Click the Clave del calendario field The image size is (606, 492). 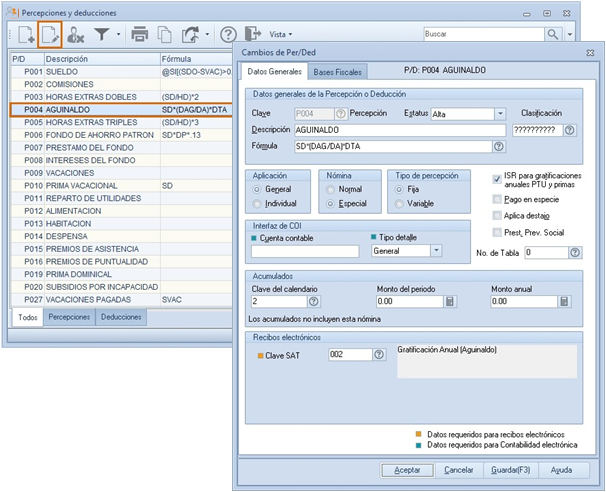(279, 301)
